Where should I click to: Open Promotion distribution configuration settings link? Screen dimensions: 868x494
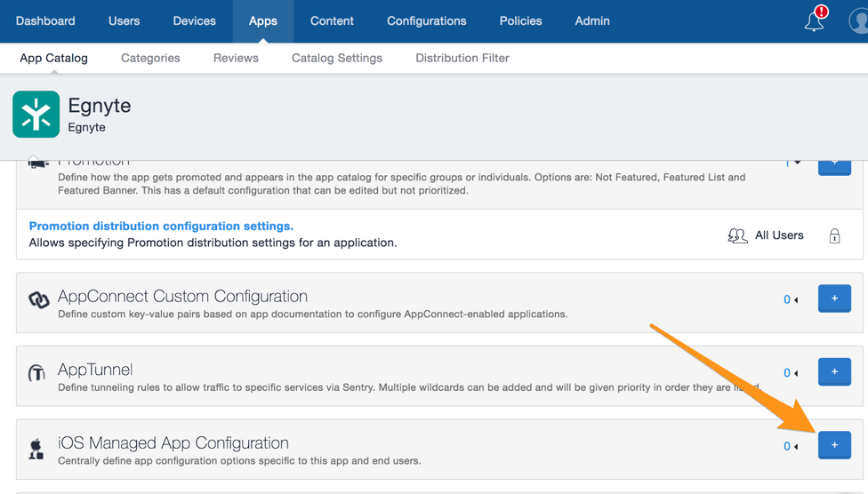click(x=161, y=227)
